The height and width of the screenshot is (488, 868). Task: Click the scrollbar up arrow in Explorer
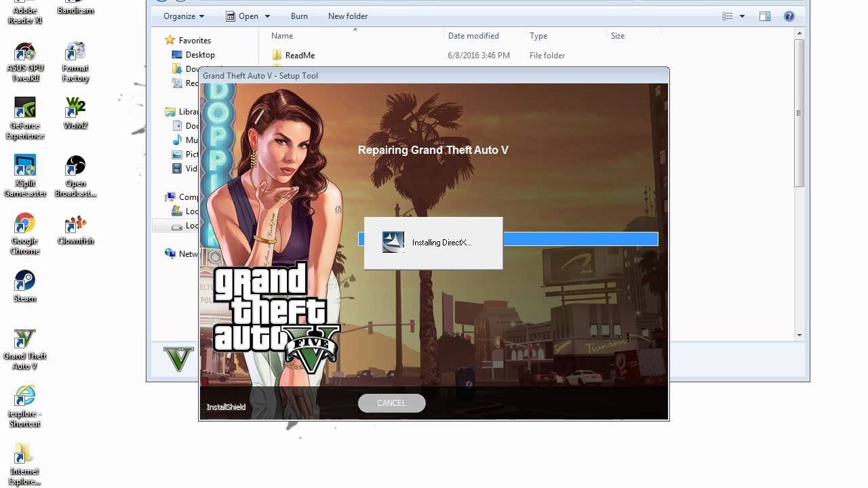(x=800, y=34)
